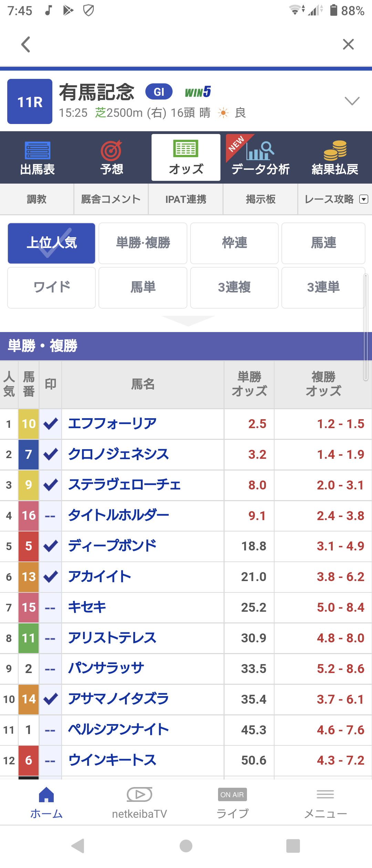Viewport: 372px width, 868px height.
Task: Switch to the 3連単 odds tab
Action: click(x=323, y=287)
